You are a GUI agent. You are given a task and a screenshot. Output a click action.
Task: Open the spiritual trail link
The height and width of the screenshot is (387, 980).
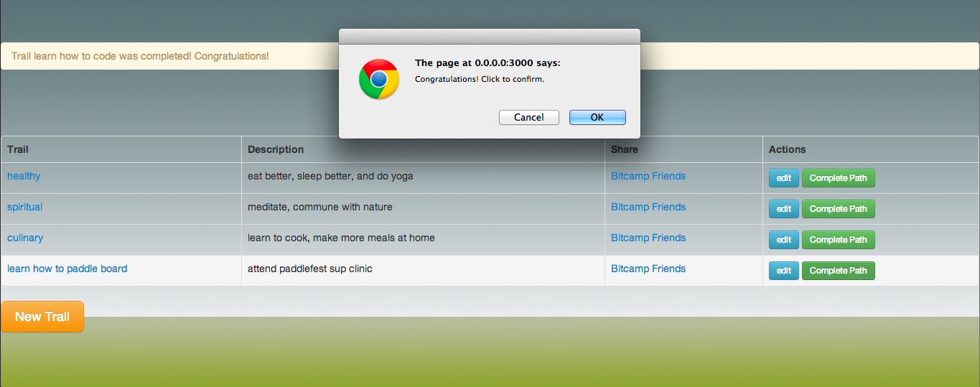(24, 207)
